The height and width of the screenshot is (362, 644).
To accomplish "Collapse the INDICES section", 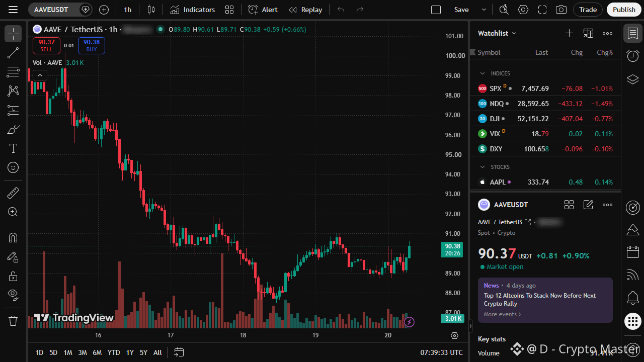I will 482,73.
